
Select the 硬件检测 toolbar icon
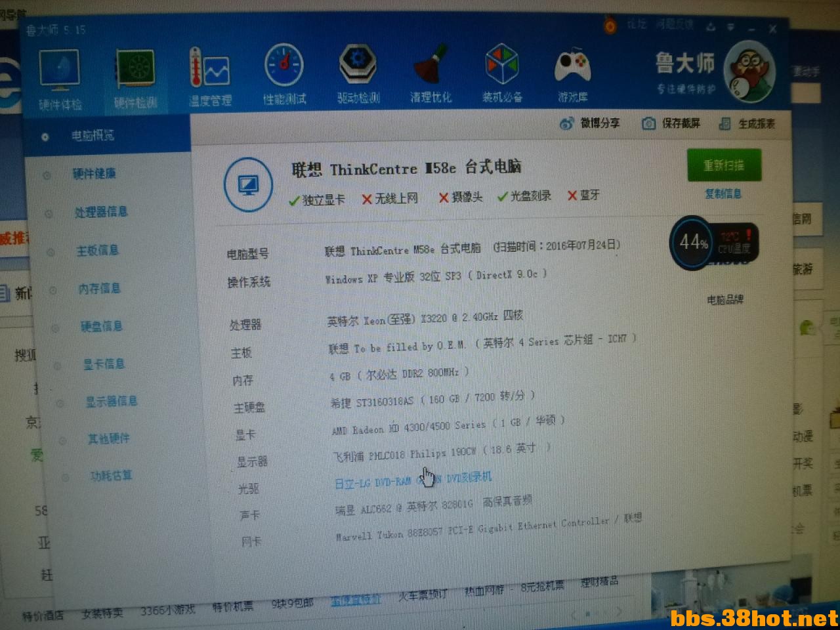135,78
